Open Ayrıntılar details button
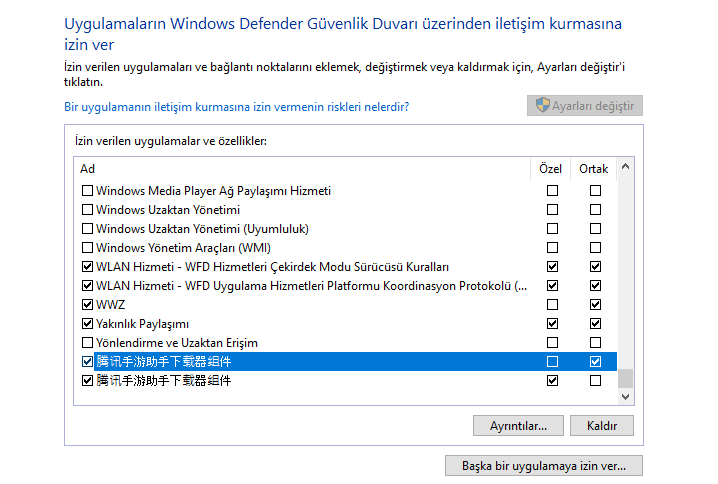Image resolution: width=718 pixels, height=484 pixels. pos(518,426)
